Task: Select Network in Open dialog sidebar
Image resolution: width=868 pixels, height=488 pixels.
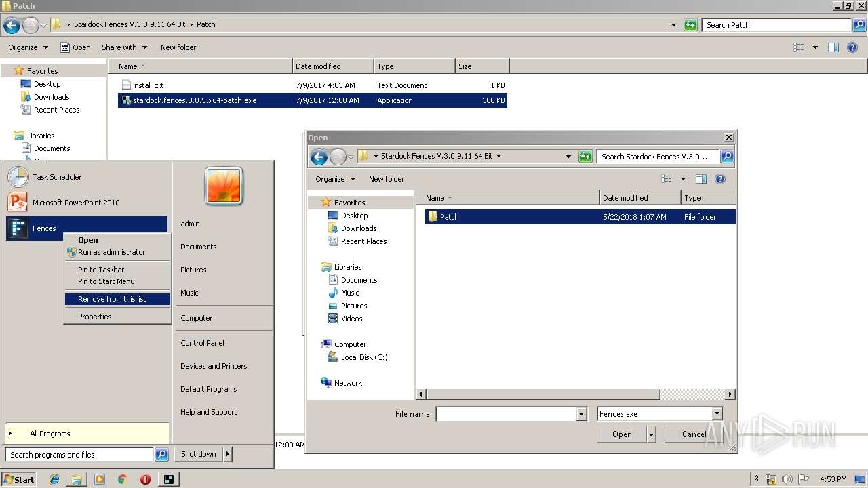Action: tap(348, 383)
